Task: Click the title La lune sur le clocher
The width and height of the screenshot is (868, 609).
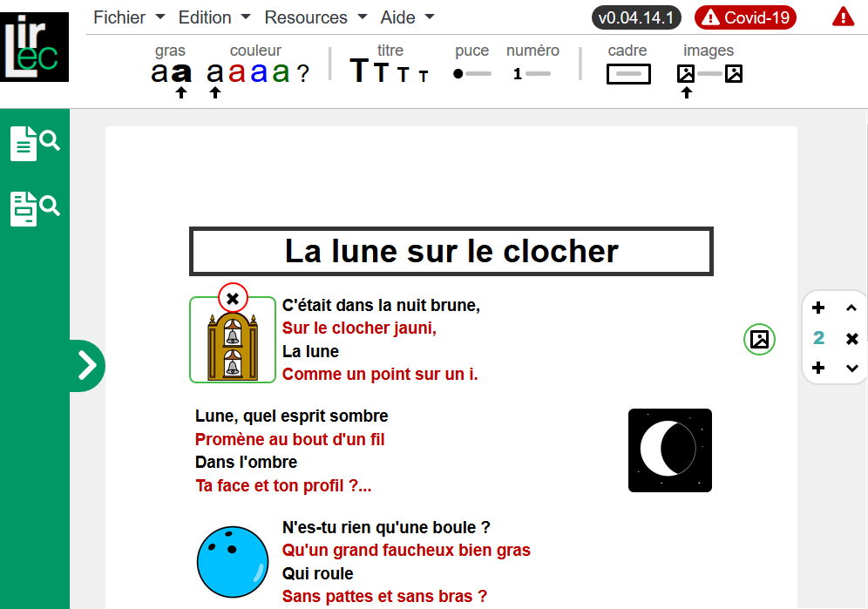Action: (451, 251)
